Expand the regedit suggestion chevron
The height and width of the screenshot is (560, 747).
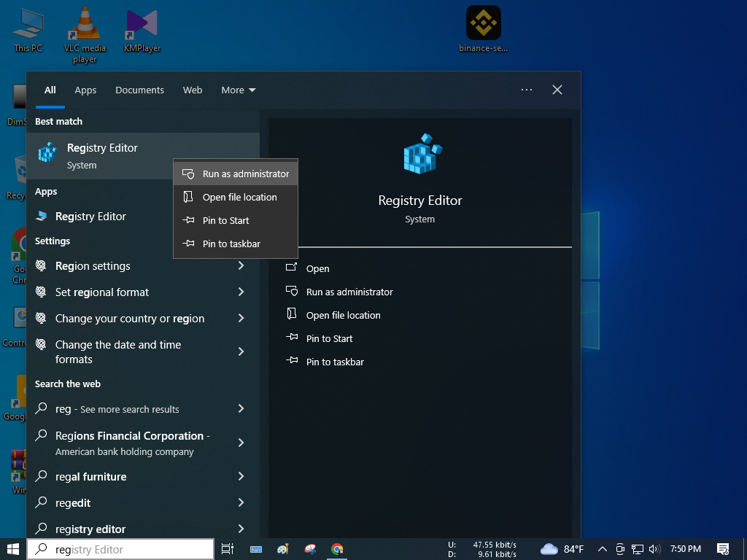pyautogui.click(x=241, y=502)
